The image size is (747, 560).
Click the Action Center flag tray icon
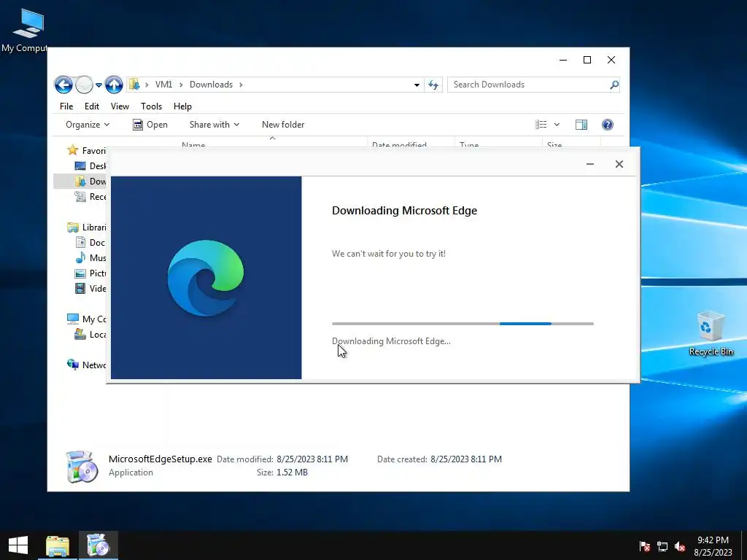point(645,546)
